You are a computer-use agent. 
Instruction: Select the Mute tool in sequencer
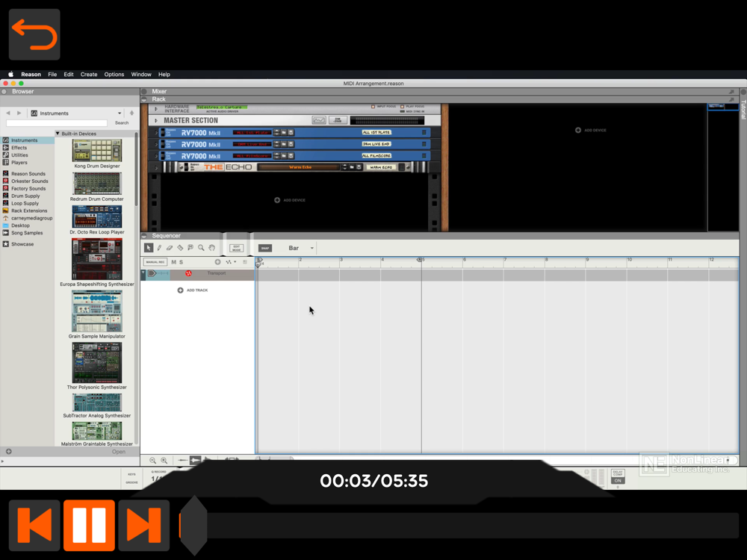click(x=190, y=248)
